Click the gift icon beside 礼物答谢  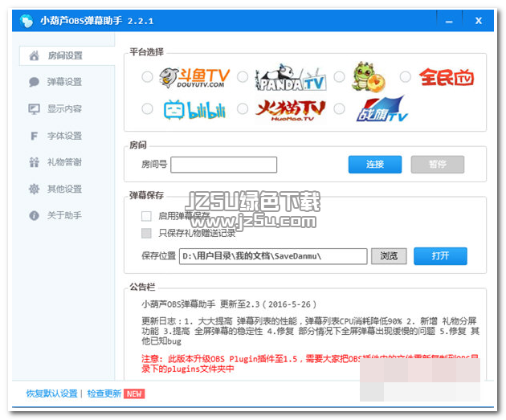tap(34, 162)
